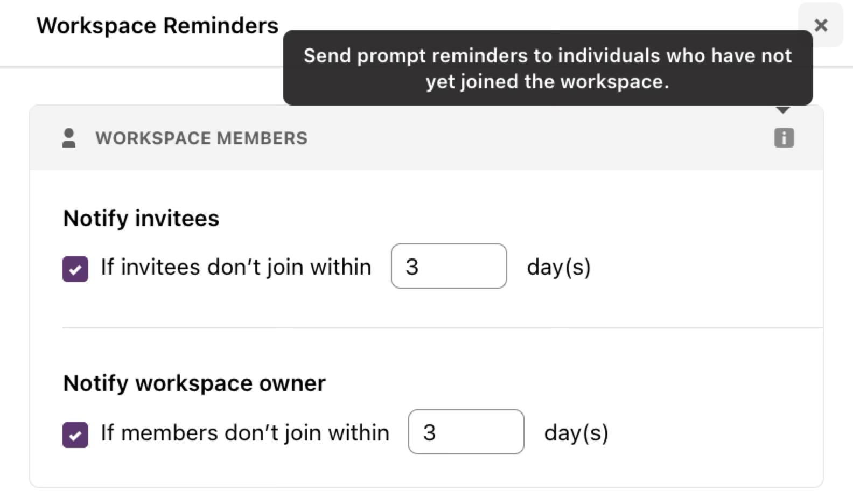Focus the invitees days input field
The width and height of the screenshot is (853, 504).
click(x=449, y=266)
